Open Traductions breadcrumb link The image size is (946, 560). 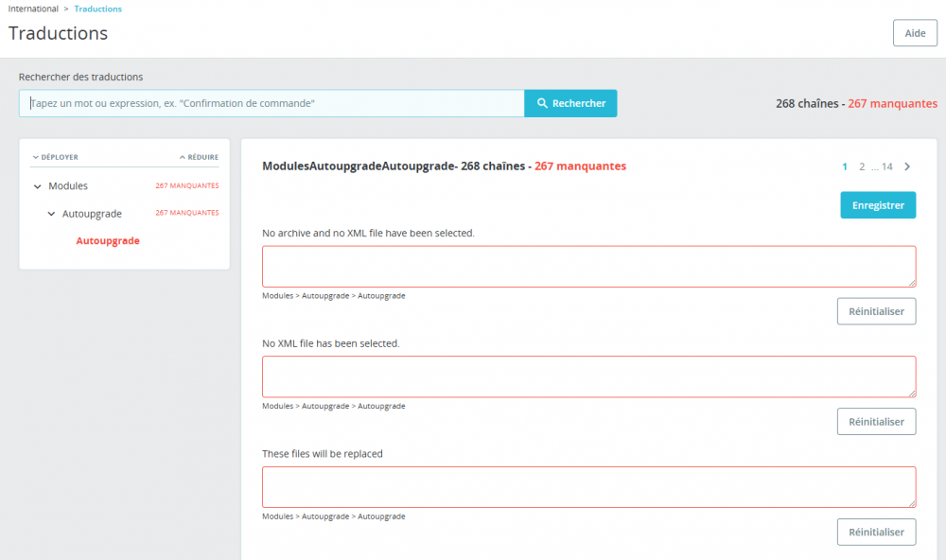97,9
